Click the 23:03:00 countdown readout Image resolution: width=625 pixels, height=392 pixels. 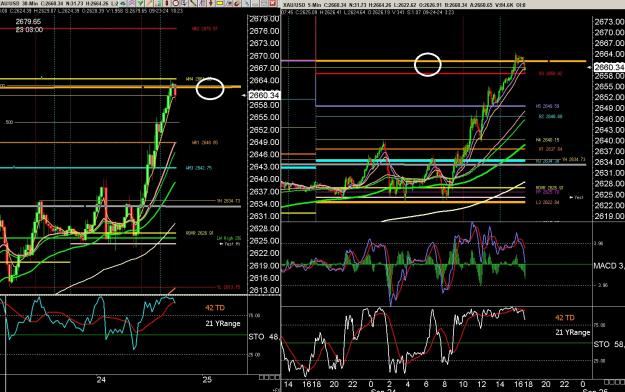tap(29, 30)
